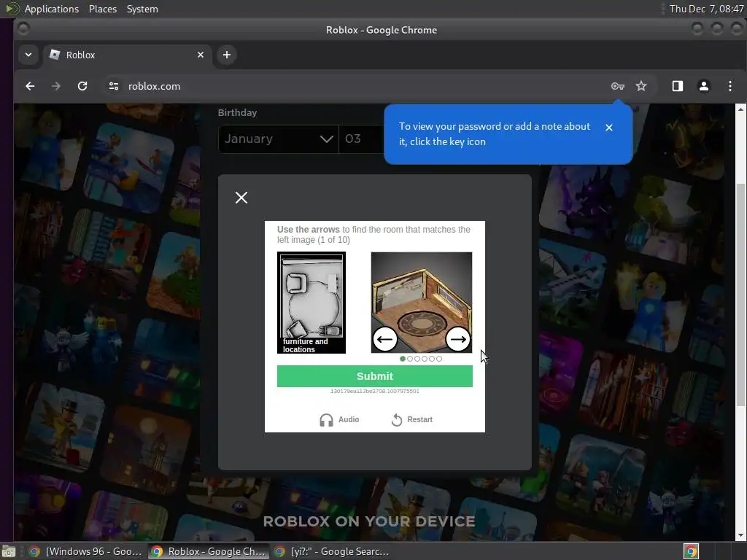Click the circular restart arrow icon
The image size is (747, 560).
pos(397,420)
